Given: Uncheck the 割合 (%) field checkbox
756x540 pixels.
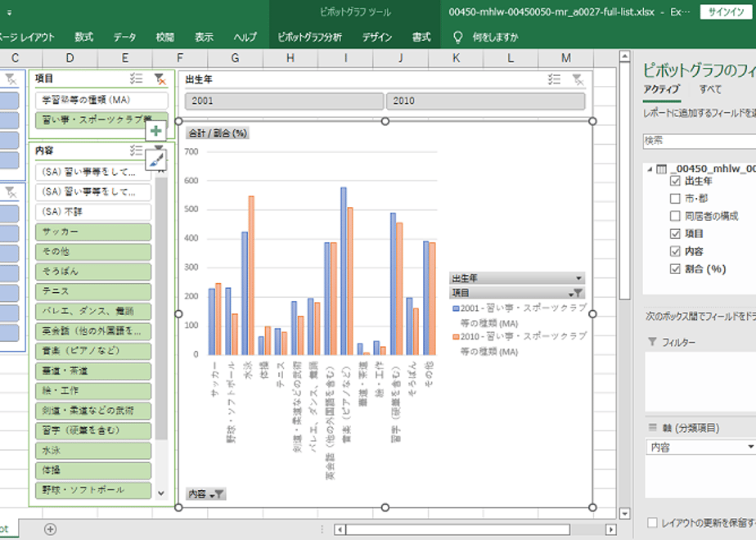Looking at the screenshot, I should click(x=675, y=269).
